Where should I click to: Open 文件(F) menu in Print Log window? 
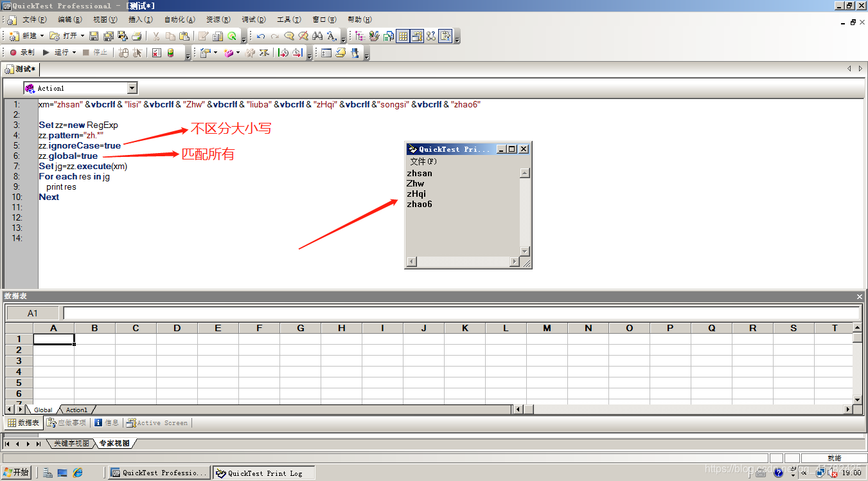(x=423, y=161)
